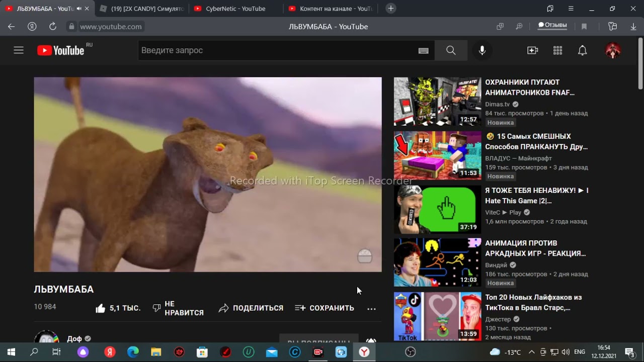Screen dimensions: 644x362
Task: Click the www.youtube.com address field
Action: [111, 27]
